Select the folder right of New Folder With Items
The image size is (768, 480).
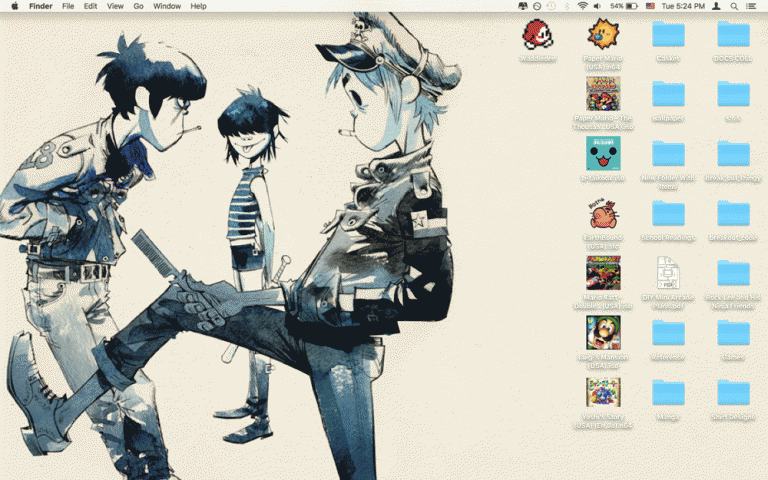(x=733, y=154)
